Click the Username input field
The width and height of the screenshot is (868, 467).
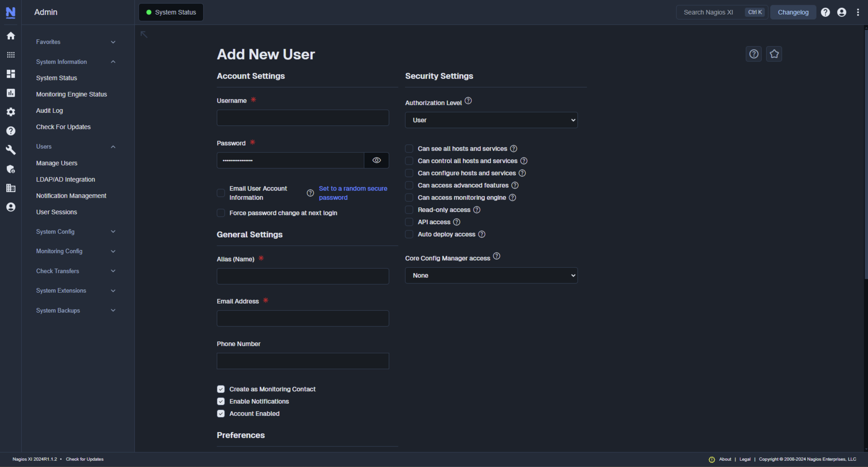click(x=303, y=118)
